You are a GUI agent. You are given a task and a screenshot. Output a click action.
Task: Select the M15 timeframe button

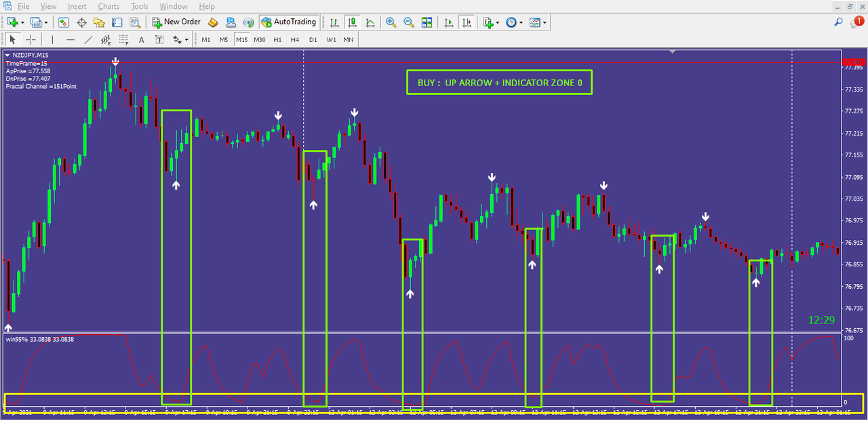pos(242,39)
